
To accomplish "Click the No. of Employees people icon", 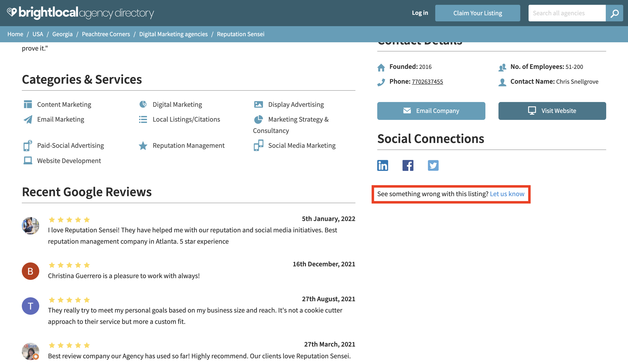I will (x=502, y=67).
